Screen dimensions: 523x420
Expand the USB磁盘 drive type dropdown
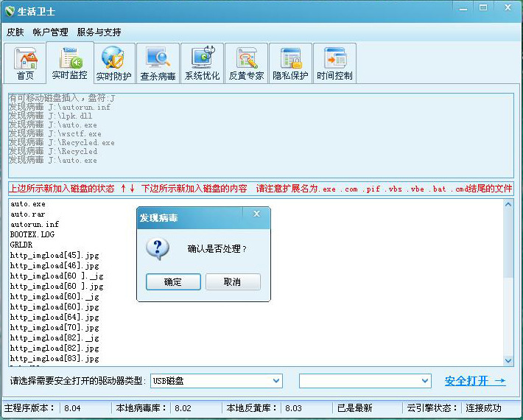click(276, 381)
